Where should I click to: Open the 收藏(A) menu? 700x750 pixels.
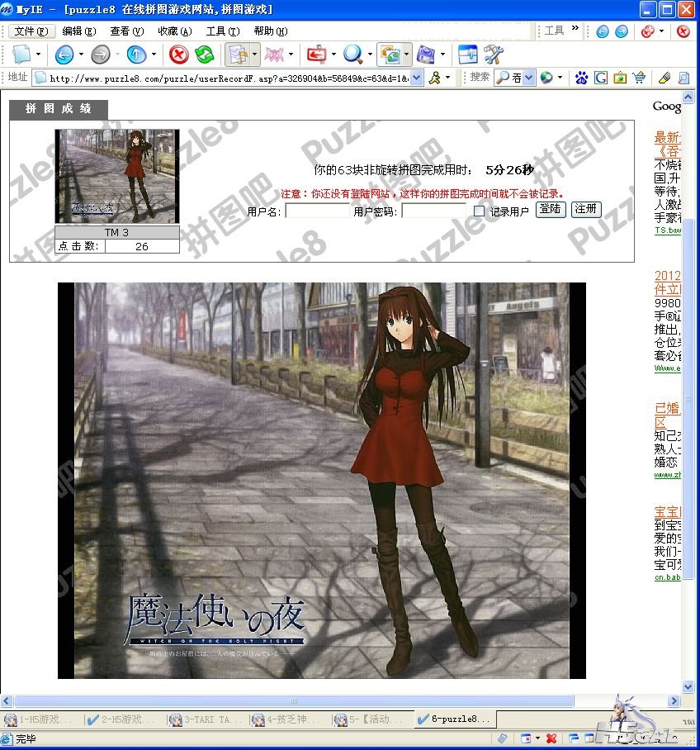[x=175, y=31]
